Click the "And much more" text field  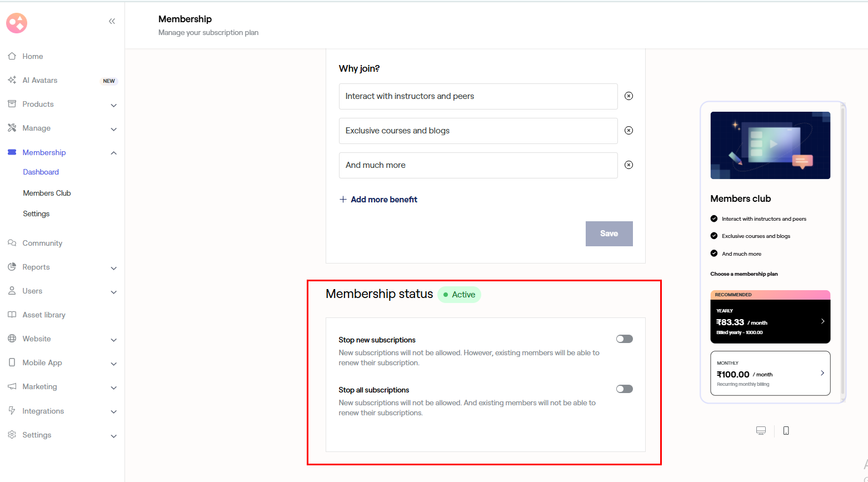click(x=478, y=165)
